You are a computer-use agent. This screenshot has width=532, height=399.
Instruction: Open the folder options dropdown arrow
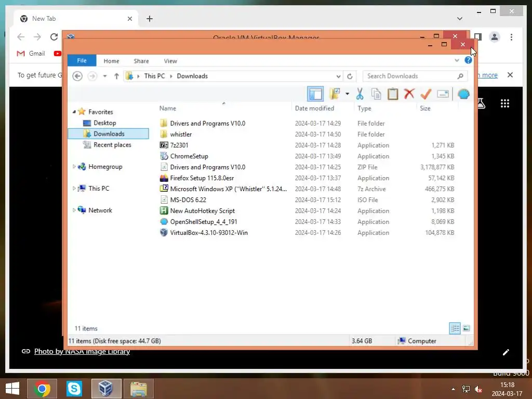point(347,94)
